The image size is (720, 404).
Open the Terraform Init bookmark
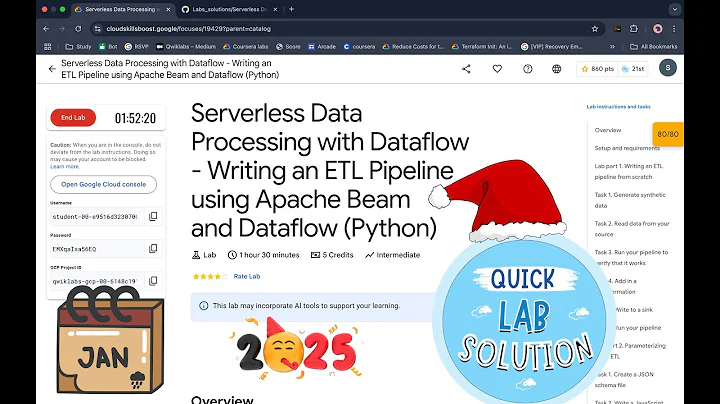(482, 46)
